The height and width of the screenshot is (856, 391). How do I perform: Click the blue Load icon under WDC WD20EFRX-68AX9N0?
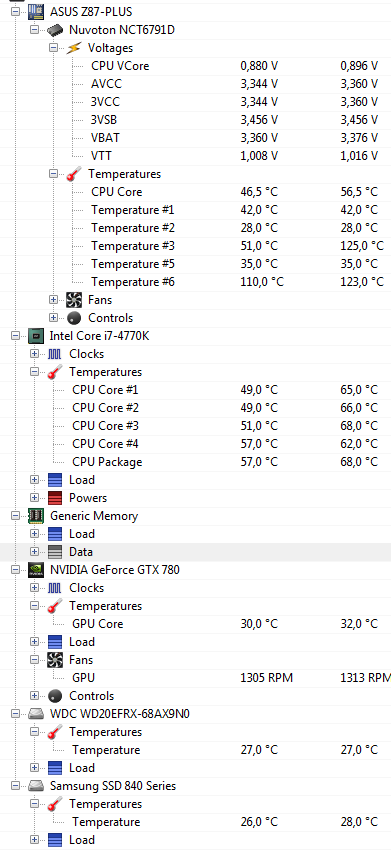tap(55, 768)
